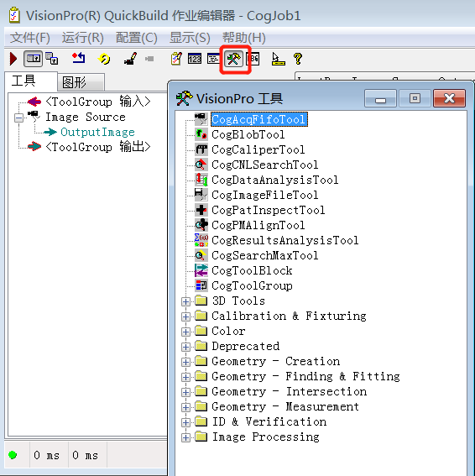Collapse the Image Source tree node

click(x=18, y=118)
